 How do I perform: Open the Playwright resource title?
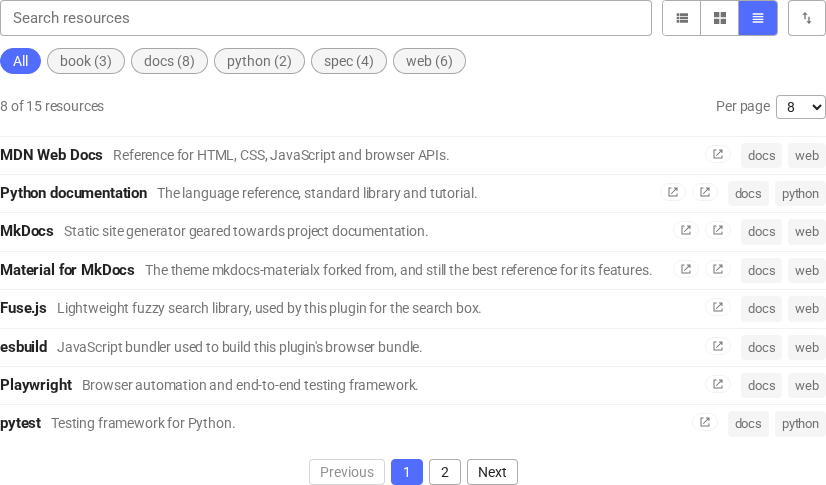tap(36, 384)
